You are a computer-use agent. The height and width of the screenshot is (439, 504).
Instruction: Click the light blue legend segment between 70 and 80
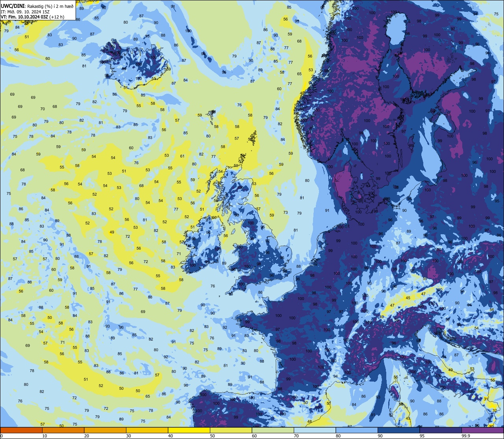pyautogui.click(x=315, y=430)
